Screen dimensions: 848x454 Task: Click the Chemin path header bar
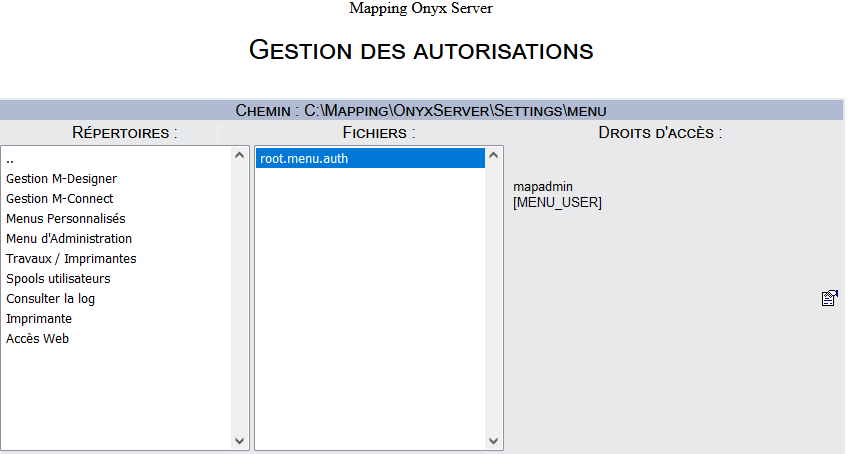coord(421,110)
